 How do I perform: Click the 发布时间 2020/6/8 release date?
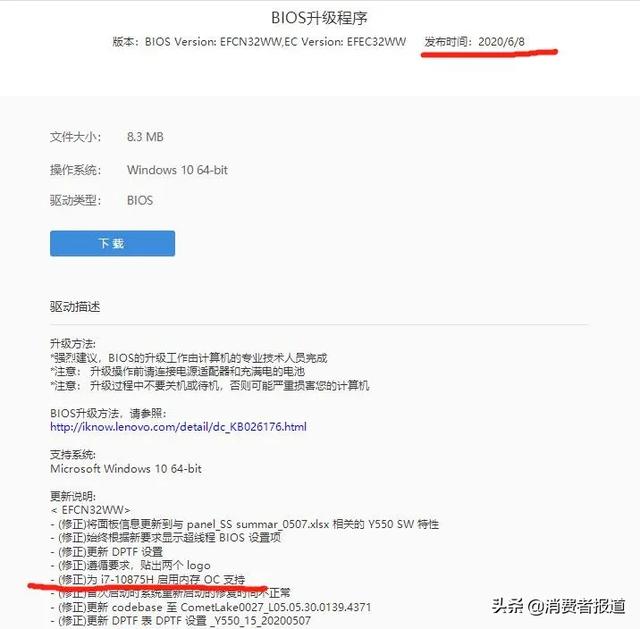(x=474, y=42)
